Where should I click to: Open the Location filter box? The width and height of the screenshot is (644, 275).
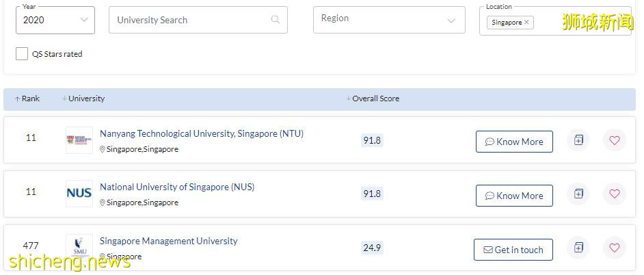[x=574, y=23]
